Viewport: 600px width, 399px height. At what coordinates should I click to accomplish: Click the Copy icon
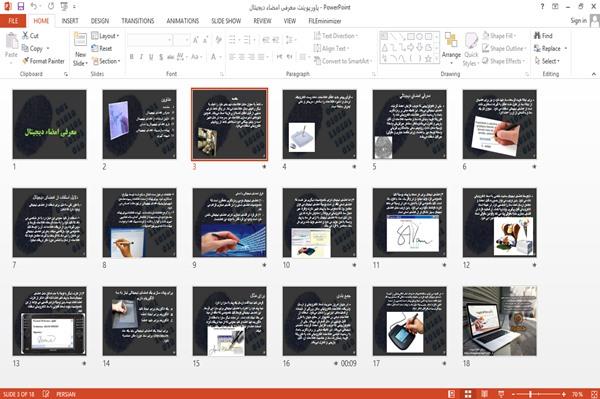[25, 48]
